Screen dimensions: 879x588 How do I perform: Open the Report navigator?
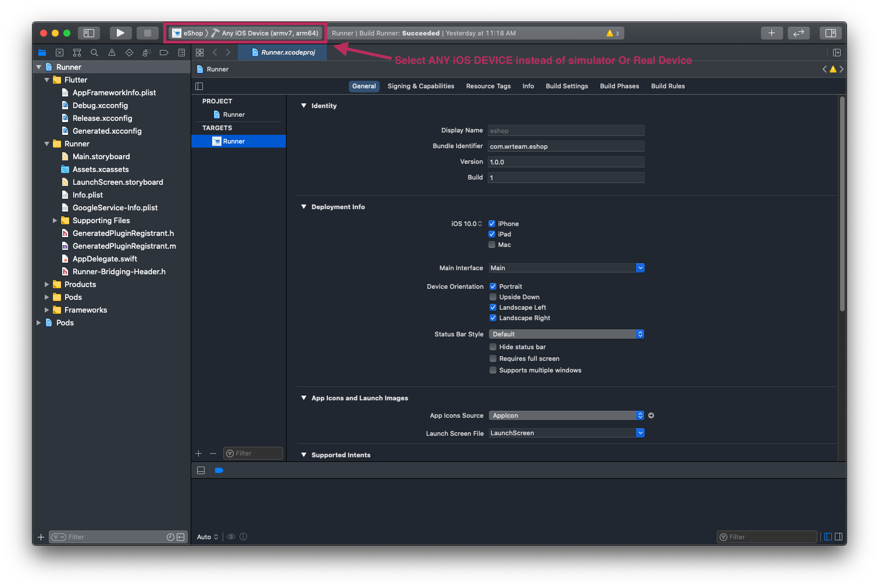click(x=181, y=52)
